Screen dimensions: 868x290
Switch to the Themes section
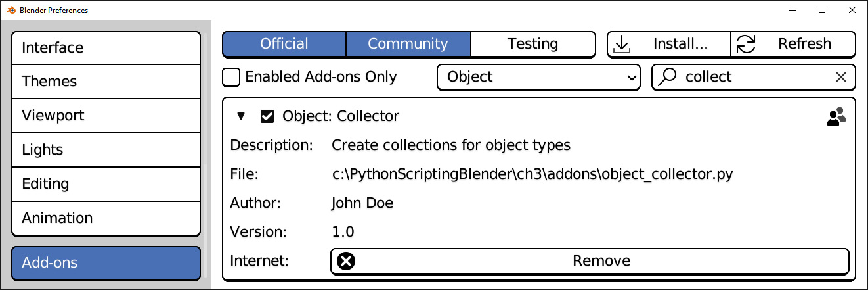(x=106, y=82)
